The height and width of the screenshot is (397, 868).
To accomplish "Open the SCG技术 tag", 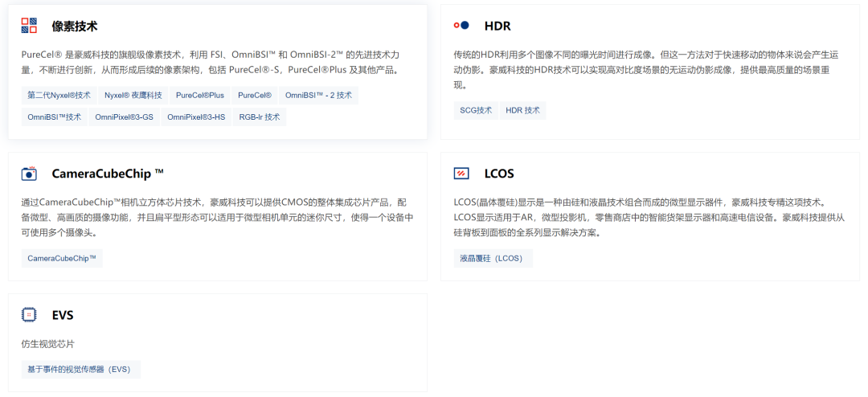I will click(x=476, y=110).
